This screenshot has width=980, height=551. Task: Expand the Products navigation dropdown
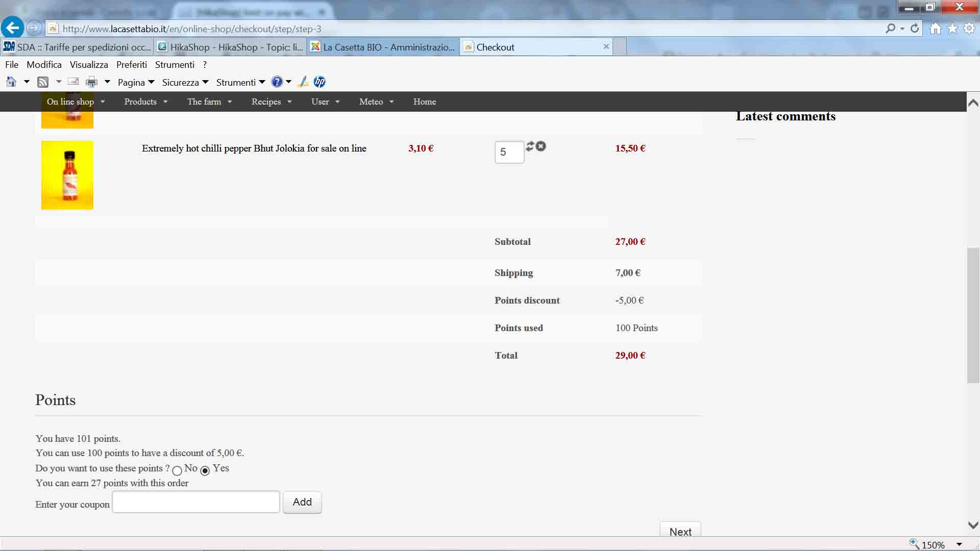coord(146,102)
